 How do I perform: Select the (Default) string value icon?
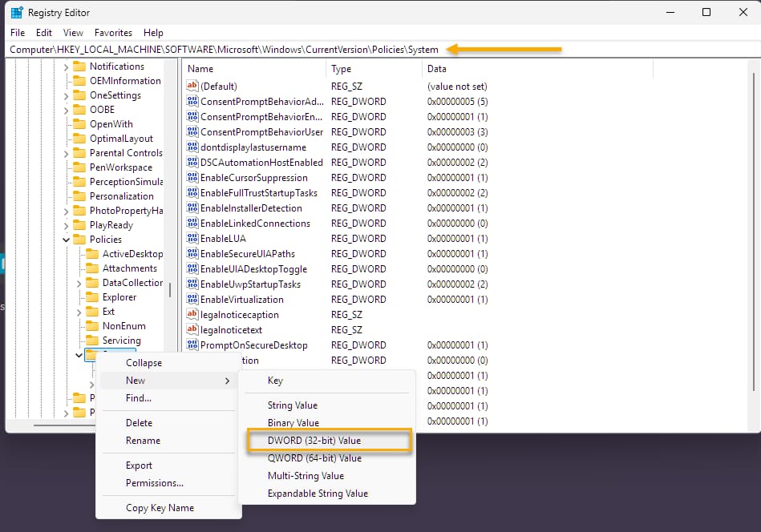[192, 86]
